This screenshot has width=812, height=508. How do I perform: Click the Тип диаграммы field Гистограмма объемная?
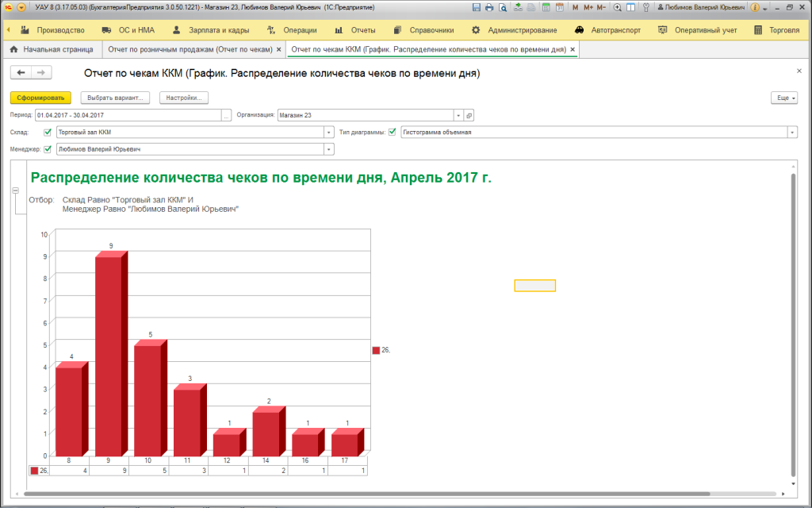595,133
